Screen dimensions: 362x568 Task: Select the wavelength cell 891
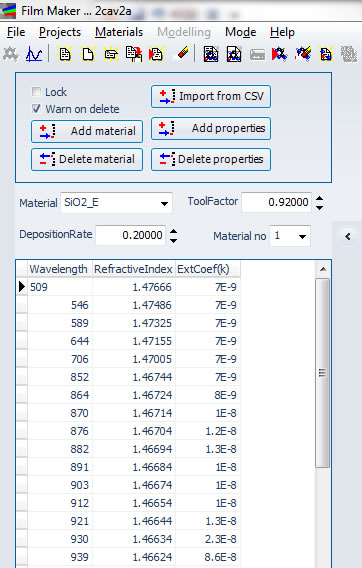coord(60,467)
